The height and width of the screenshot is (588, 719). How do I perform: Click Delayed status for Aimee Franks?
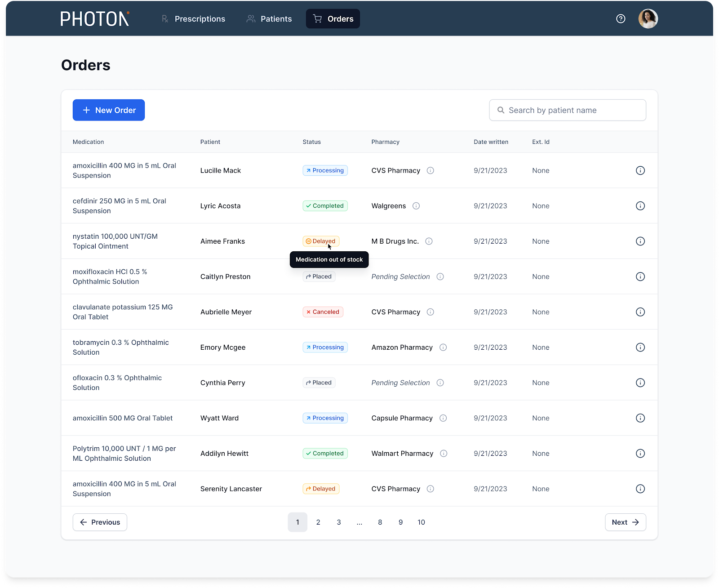click(321, 241)
